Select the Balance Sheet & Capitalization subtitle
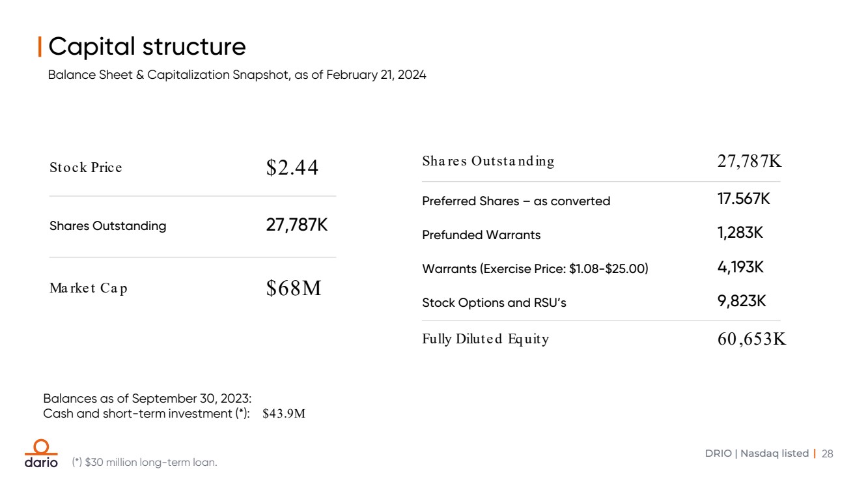This screenshot has height=488, width=868. (237, 75)
